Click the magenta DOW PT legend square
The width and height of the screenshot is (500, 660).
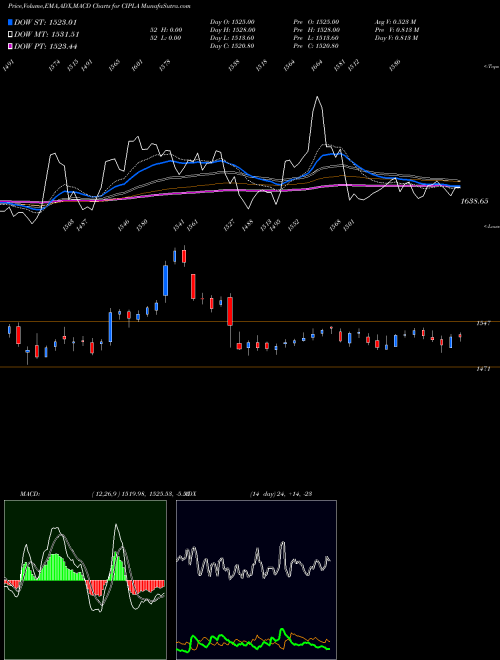click(10, 46)
